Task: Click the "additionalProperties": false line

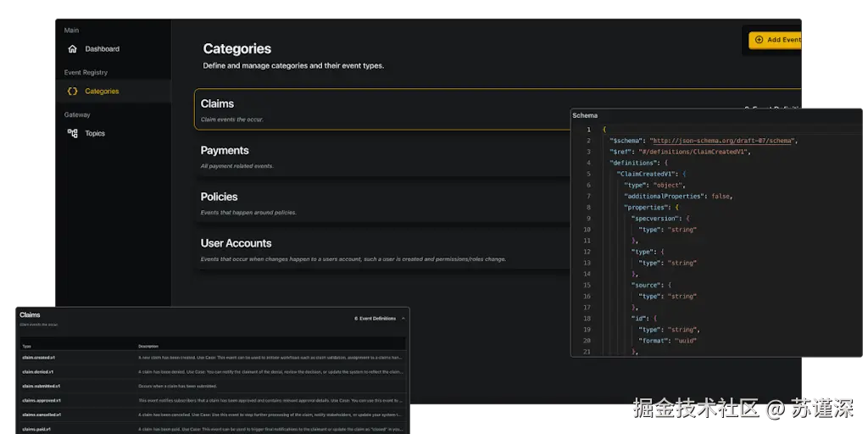Action: pos(679,196)
